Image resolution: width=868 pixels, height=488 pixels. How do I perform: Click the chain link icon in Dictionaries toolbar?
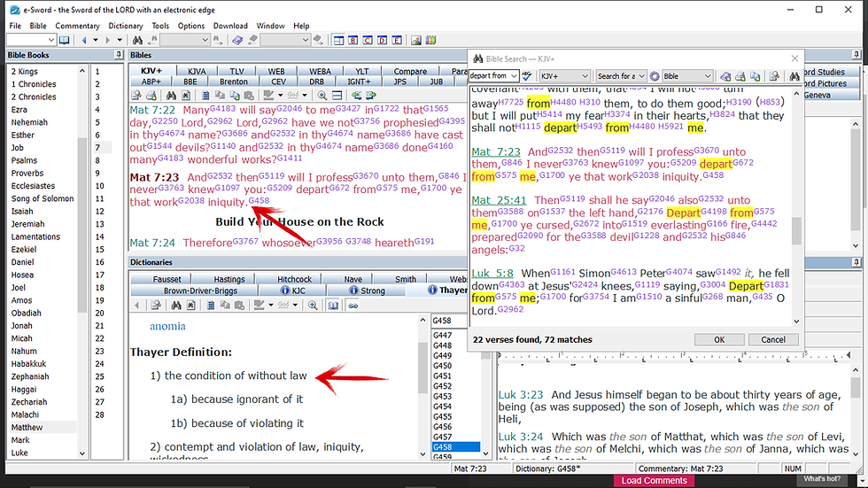point(353,305)
